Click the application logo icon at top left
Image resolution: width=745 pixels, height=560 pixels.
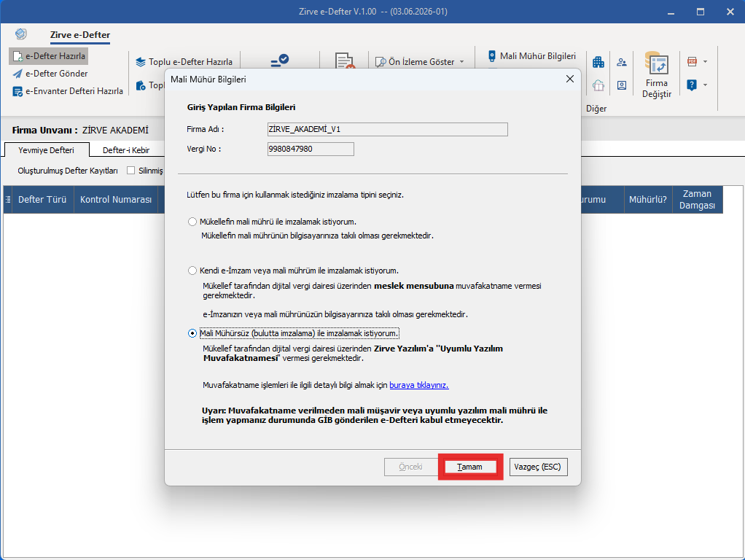click(x=21, y=34)
